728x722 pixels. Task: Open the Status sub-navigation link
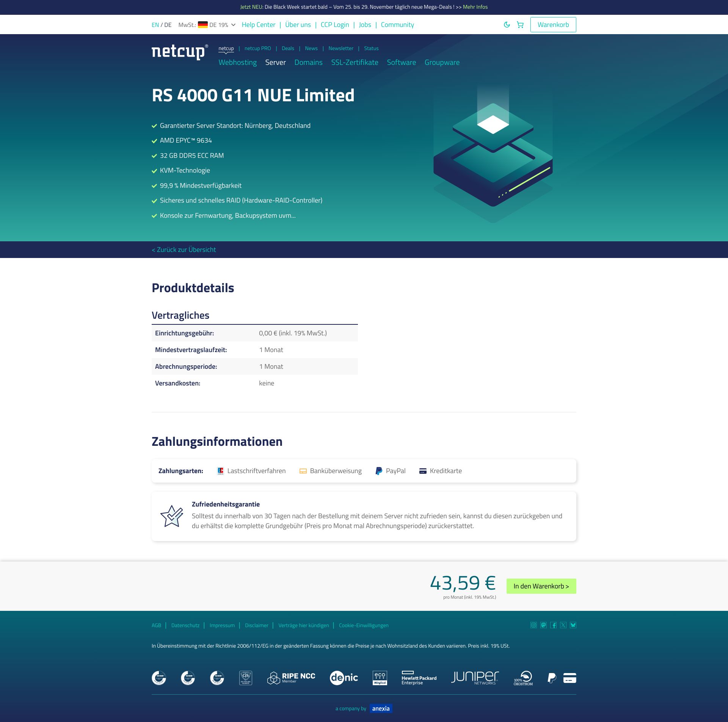(371, 49)
